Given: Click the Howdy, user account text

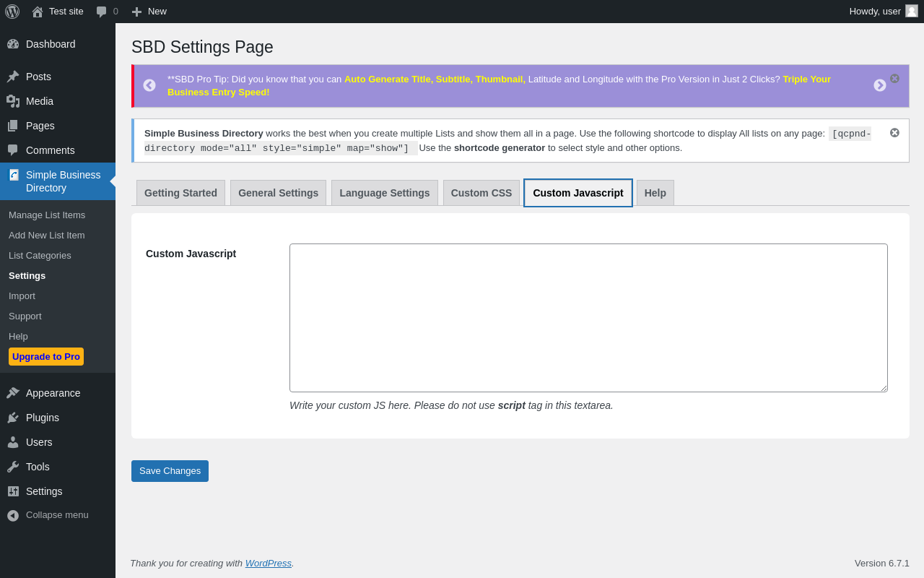Looking at the screenshot, I should pyautogui.click(x=875, y=11).
